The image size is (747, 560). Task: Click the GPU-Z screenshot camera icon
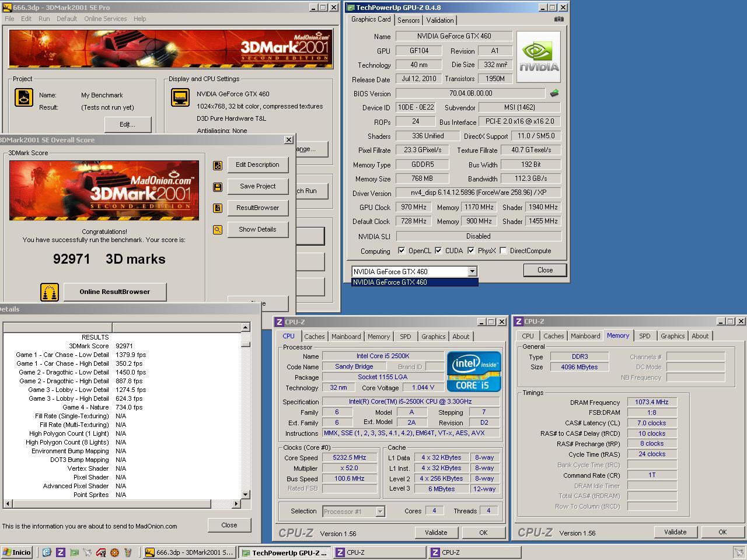tap(558, 19)
